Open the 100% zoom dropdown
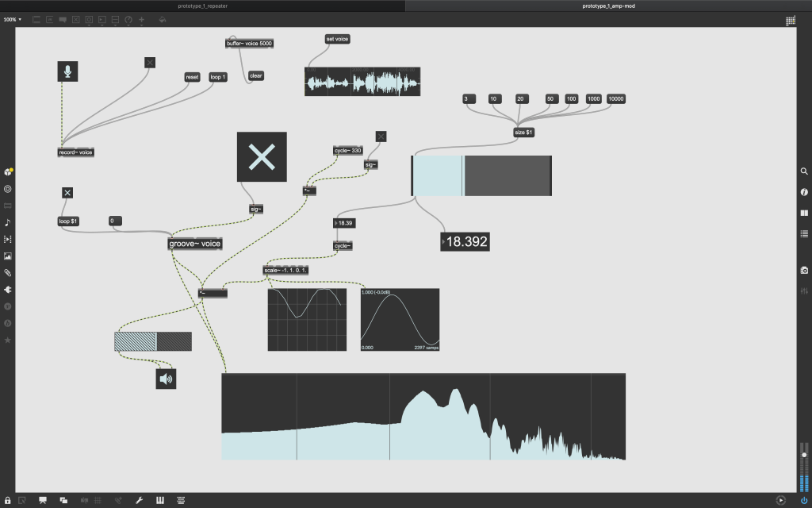This screenshot has width=812, height=508. tap(12, 19)
